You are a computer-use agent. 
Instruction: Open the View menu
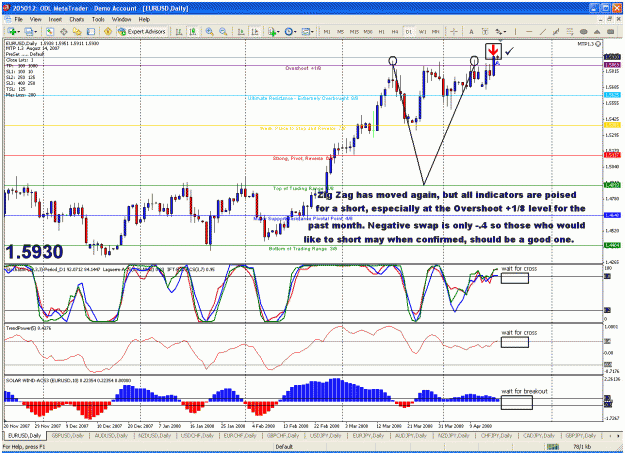[x=35, y=19]
